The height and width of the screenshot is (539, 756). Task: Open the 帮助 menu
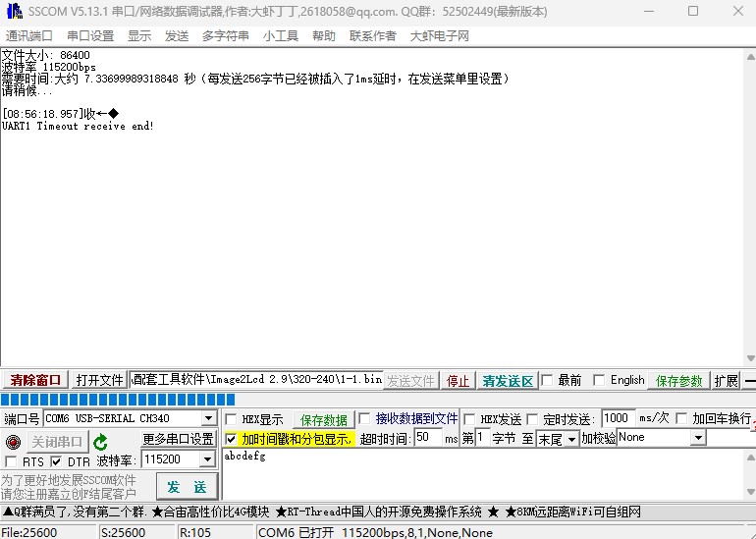[324, 36]
